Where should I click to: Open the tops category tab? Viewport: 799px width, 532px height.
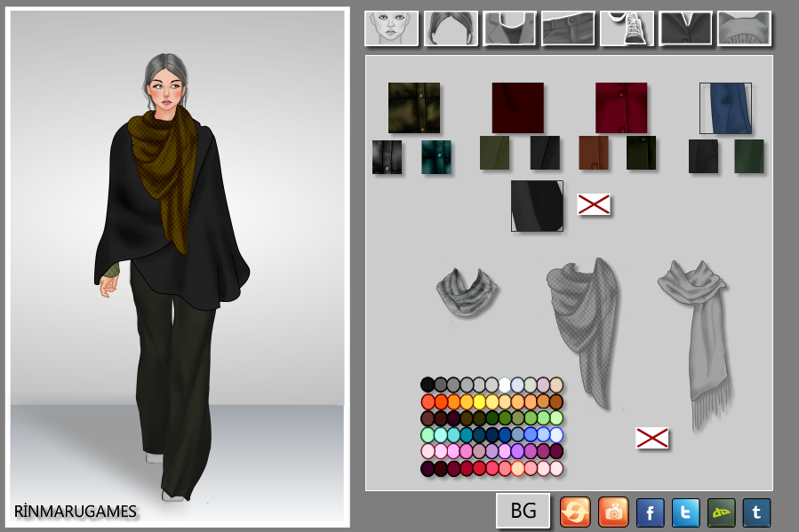click(509, 28)
